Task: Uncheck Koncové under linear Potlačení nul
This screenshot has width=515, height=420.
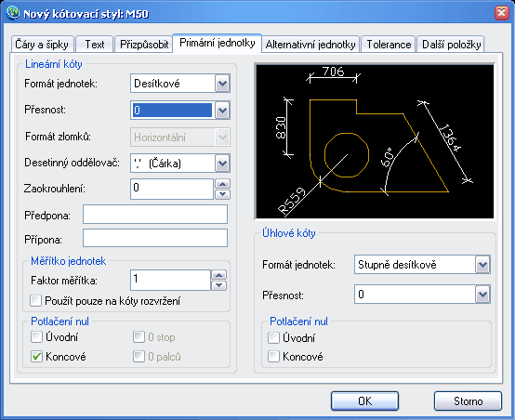Action: tap(36, 356)
